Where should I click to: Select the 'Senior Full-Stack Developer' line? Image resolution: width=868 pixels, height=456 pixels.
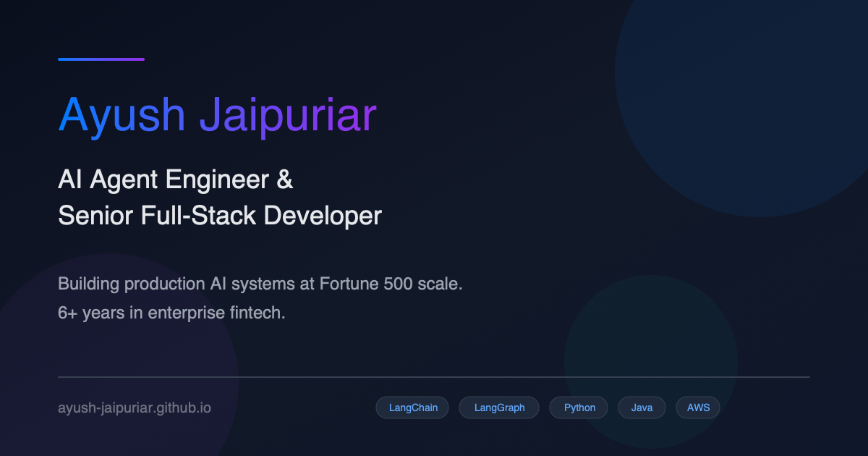[x=220, y=216]
